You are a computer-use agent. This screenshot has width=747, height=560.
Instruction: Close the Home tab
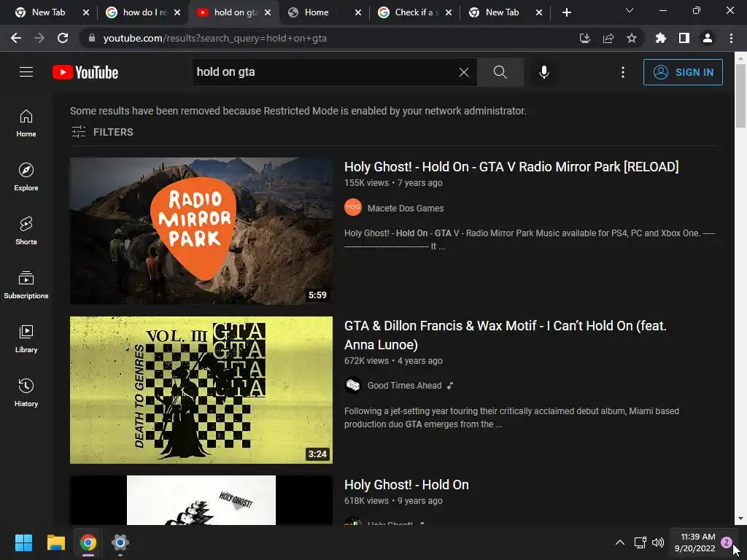click(358, 12)
